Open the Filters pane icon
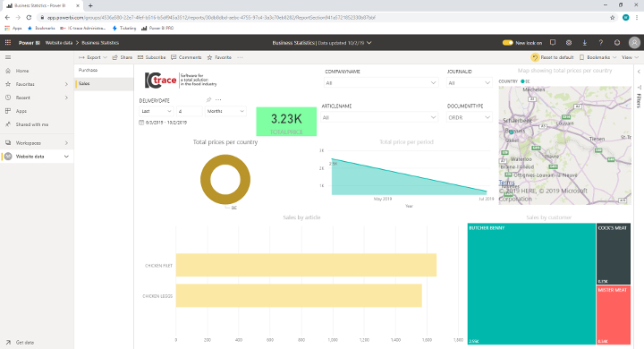This screenshot has height=349, width=644. point(639,87)
